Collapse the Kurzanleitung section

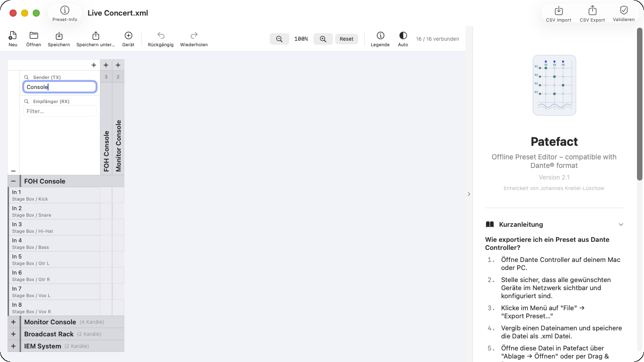coord(621,225)
